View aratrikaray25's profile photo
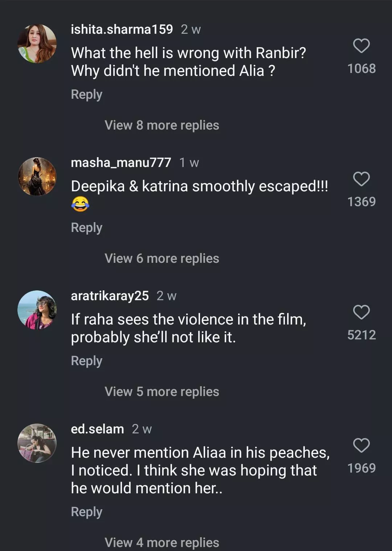The image size is (392, 551). tap(37, 310)
